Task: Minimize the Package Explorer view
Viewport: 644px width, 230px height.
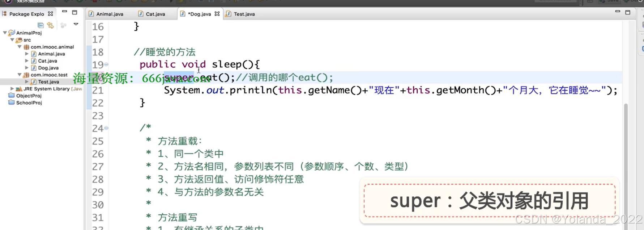Action: tap(64, 12)
